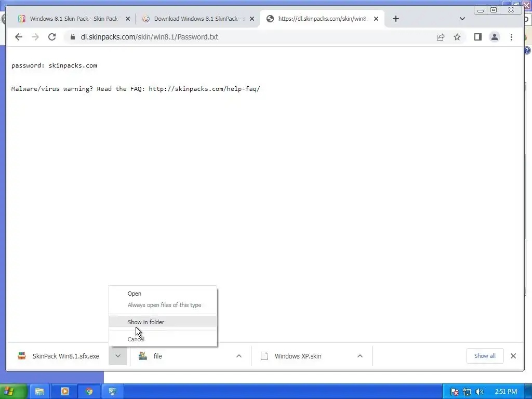Viewport: 532px width, 399px height.
Task: Open the volume speaker tray icon
Action: point(479,392)
